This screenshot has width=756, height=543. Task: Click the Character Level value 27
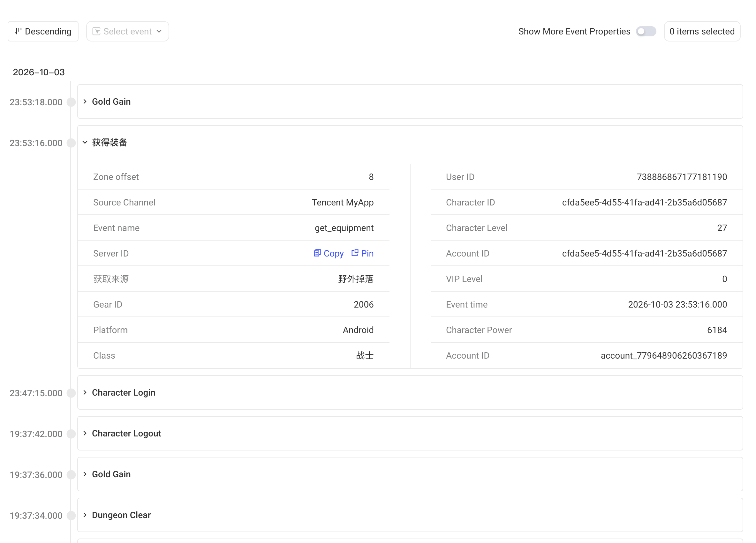click(722, 228)
